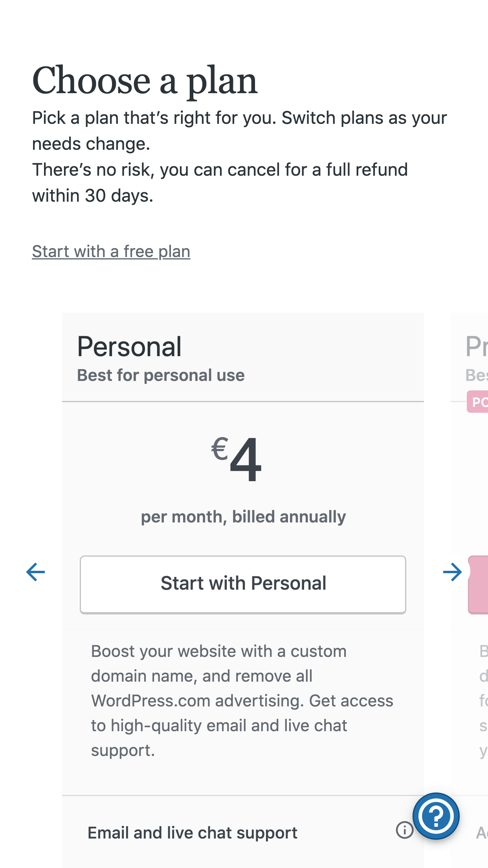This screenshot has height=868, width=488.
Task: Click the 'Best for personal use' subtitle
Action: coord(161,375)
